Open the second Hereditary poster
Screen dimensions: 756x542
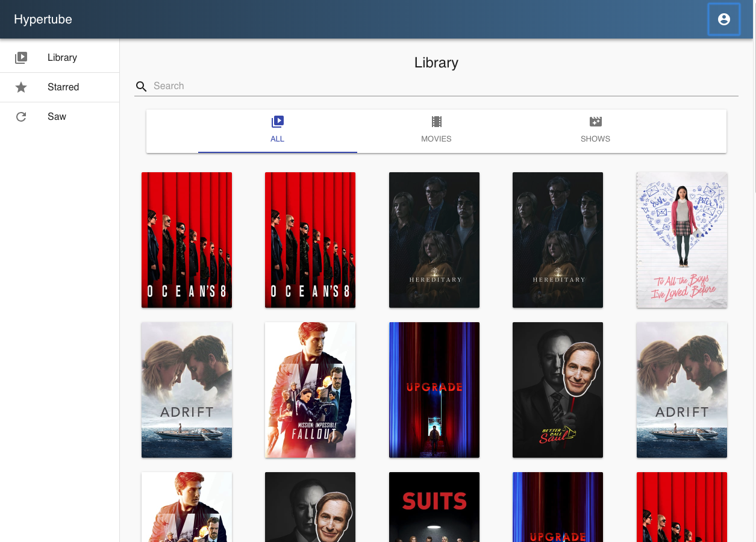pyautogui.click(x=558, y=240)
